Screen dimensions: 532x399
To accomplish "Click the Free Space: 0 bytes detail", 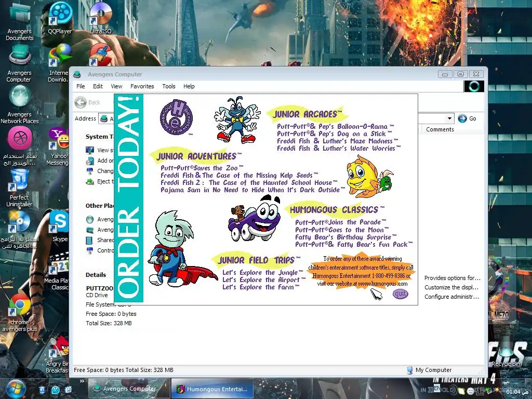I will coord(111,314).
